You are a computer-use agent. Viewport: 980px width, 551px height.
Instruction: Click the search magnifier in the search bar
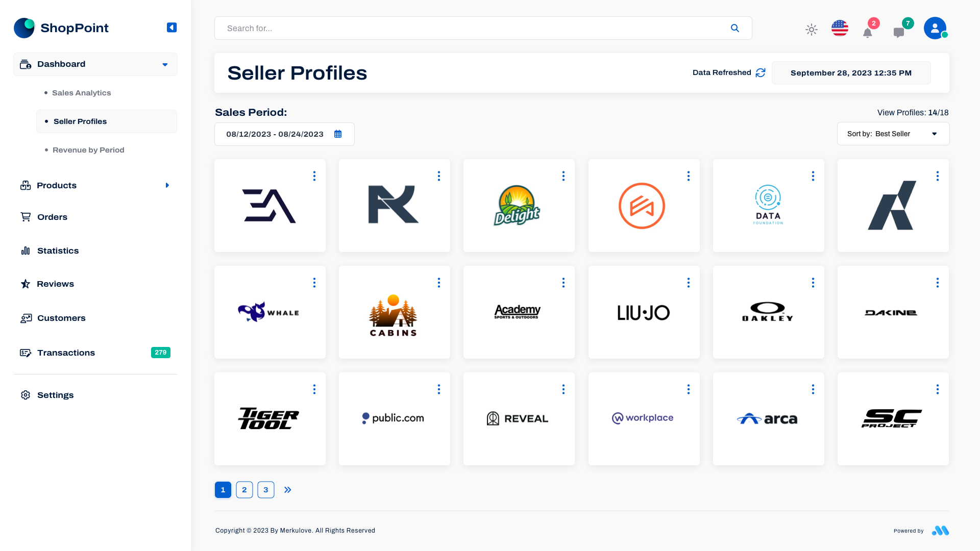[x=735, y=28]
